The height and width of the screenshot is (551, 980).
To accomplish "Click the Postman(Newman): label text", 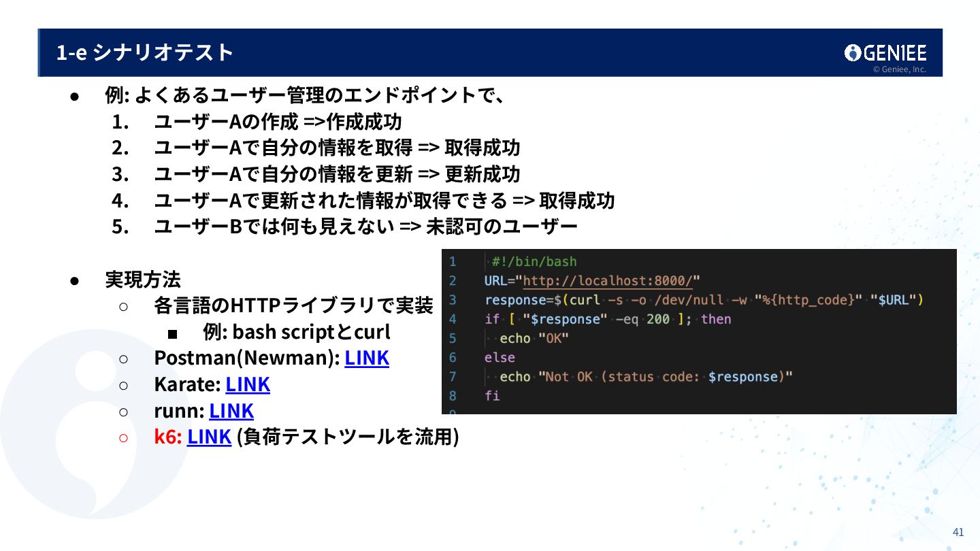I will 247,358.
